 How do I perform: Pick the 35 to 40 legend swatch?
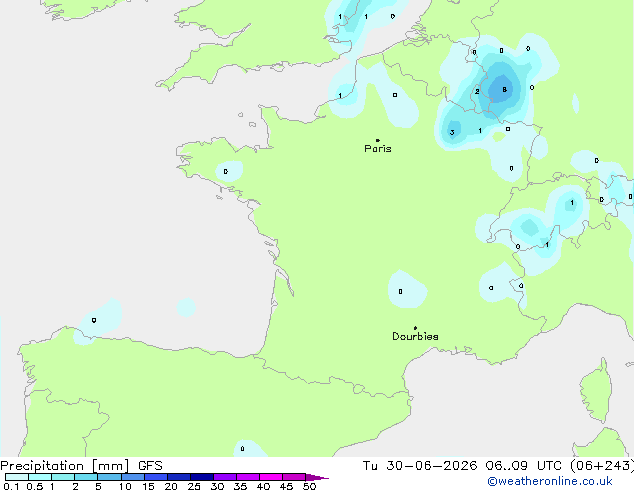pyautogui.click(x=248, y=477)
